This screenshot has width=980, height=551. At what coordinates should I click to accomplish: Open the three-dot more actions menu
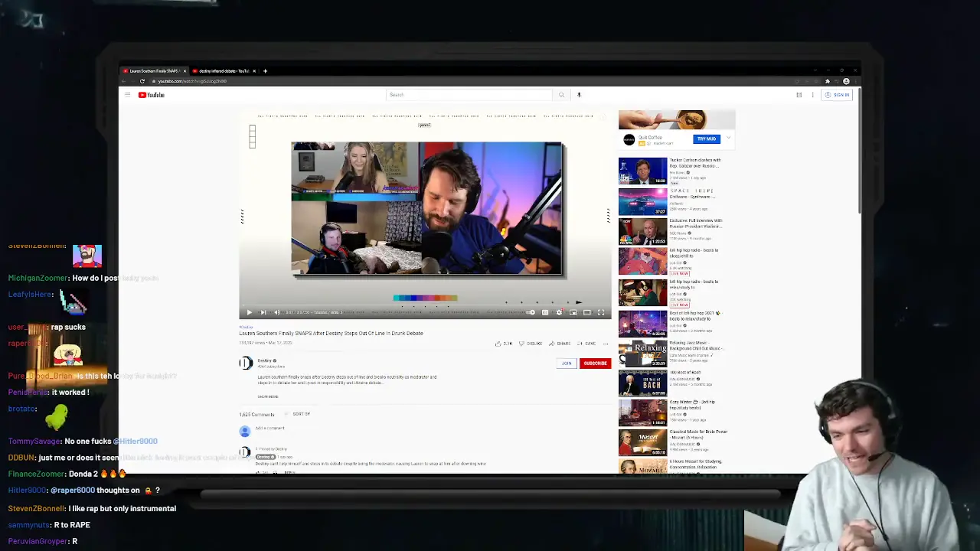(606, 344)
